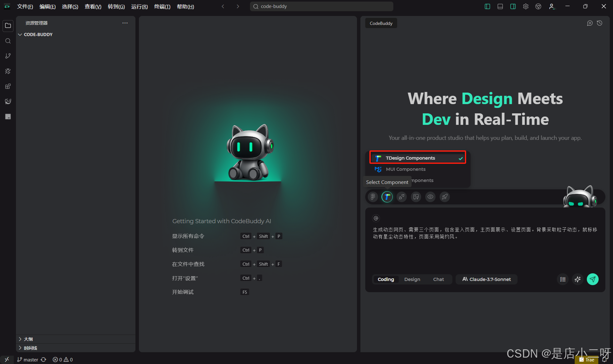
Task: Click the 开始调试 shortcut entry
Action: point(183,292)
